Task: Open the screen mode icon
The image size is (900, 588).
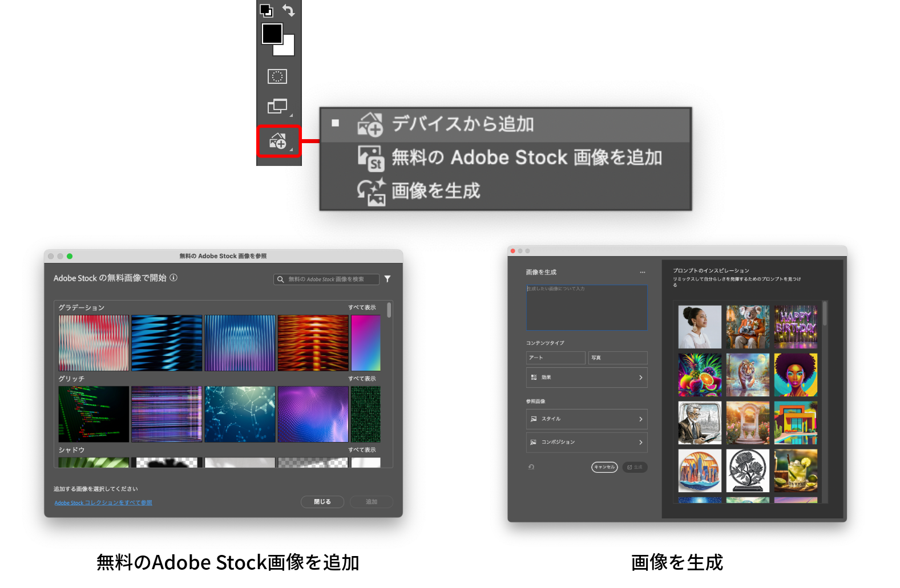Action: point(277,106)
